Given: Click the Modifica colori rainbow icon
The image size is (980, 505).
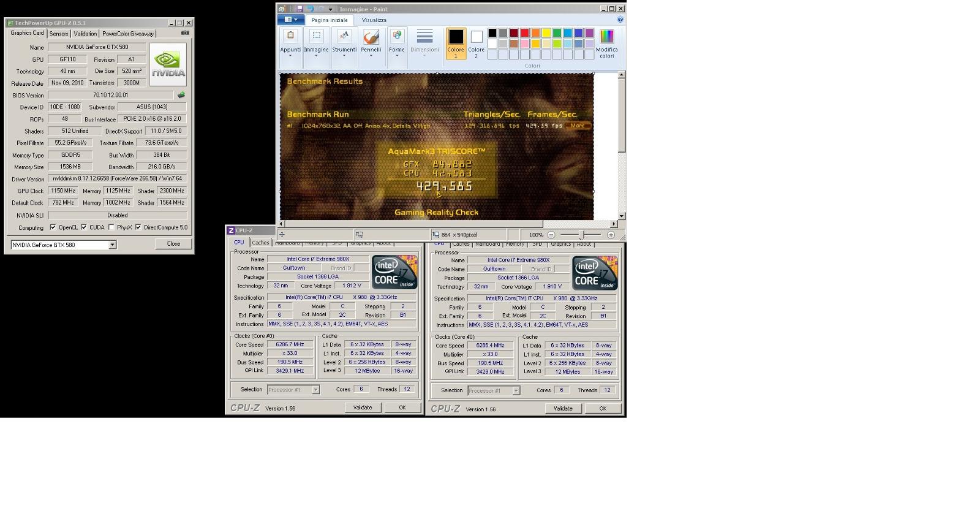Looking at the screenshot, I should click(x=606, y=37).
